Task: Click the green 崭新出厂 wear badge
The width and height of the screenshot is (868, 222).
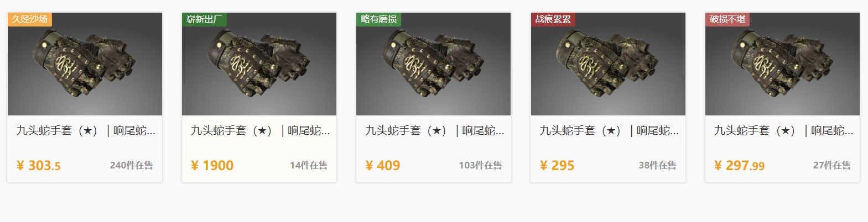Action: coord(204,19)
